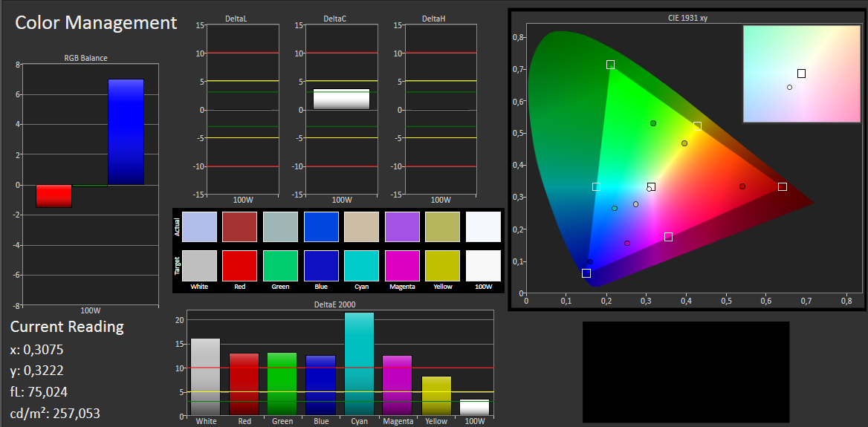Select the Actual Magenta color swatch
The width and height of the screenshot is (868, 427).
402,226
